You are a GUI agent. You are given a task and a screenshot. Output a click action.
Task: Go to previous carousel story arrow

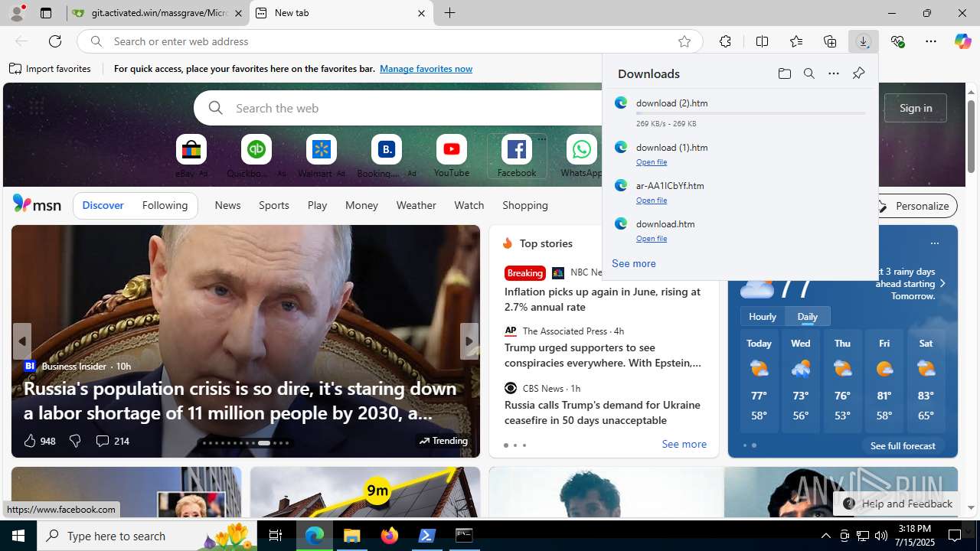point(22,341)
